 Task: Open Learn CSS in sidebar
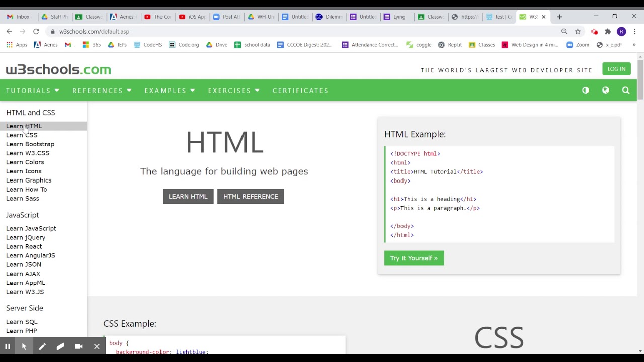pos(22,135)
